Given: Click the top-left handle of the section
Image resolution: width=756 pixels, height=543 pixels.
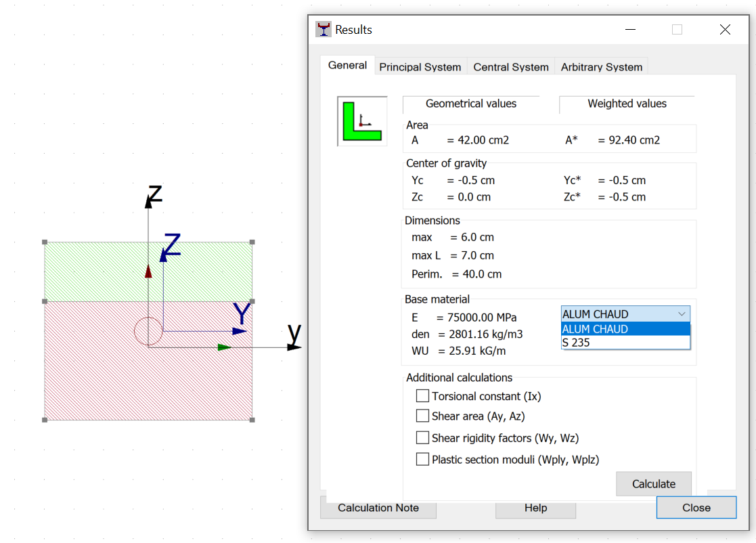Looking at the screenshot, I should coord(45,242).
